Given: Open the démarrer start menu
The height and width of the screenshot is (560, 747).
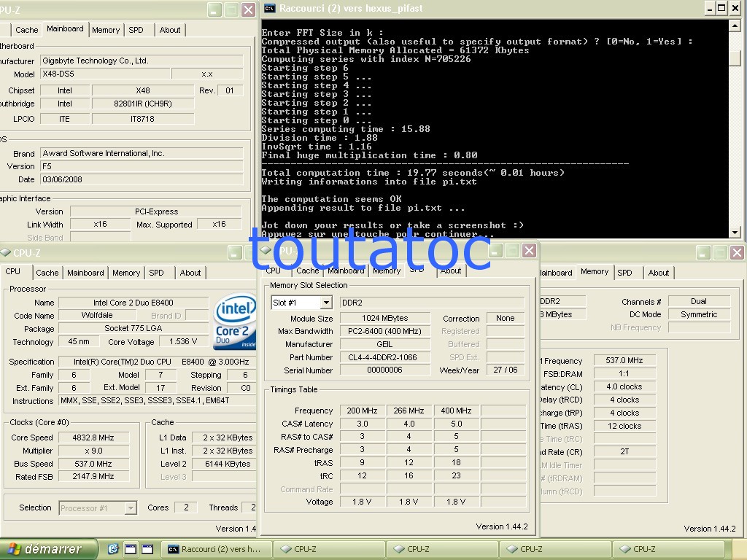Looking at the screenshot, I should (x=47, y=549).
